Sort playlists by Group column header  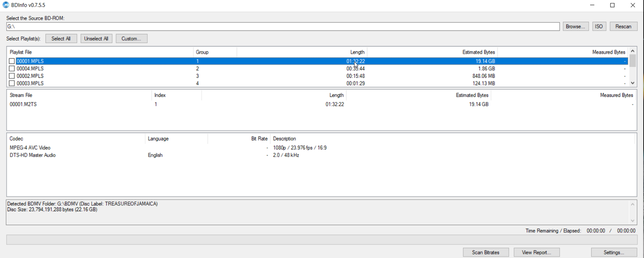215,52
